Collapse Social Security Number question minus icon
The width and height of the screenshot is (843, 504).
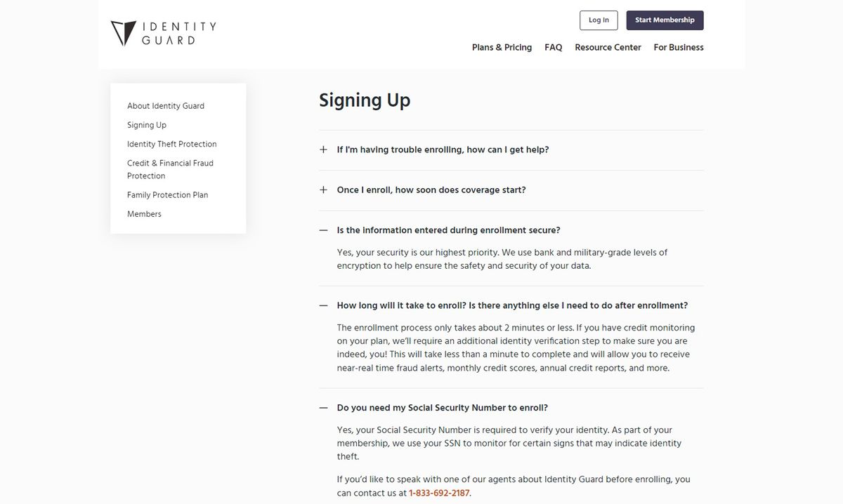point(323,408)
